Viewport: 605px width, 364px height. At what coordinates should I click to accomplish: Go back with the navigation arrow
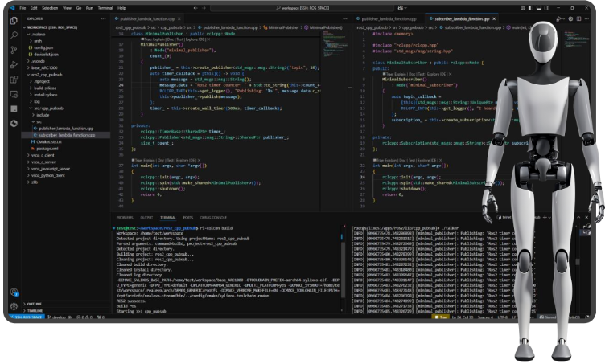[195, 8]
